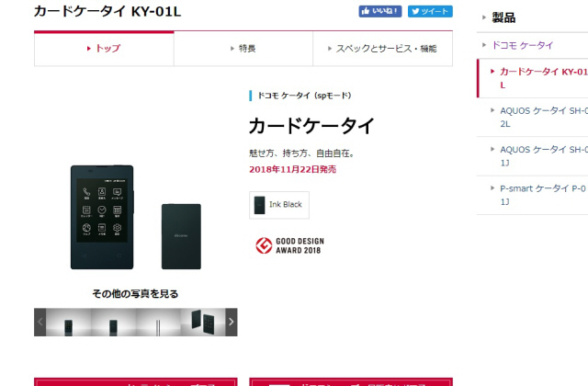The height and width of the screenshot is (386, 588).
Task: Select the side-view thin phone thumbnail
Action: (158, 323)
